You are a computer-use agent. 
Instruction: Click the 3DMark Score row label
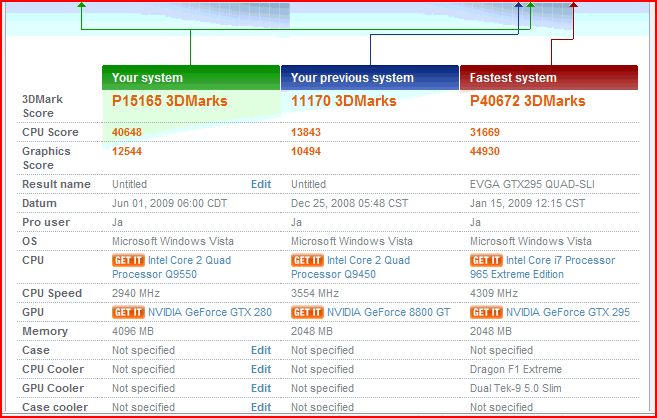click(42, 106)
